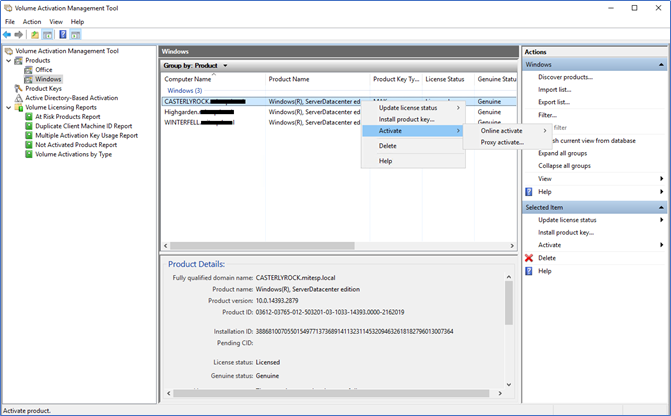Choose Activate in the context menu
Screen dimensions: 671x416
413,131
